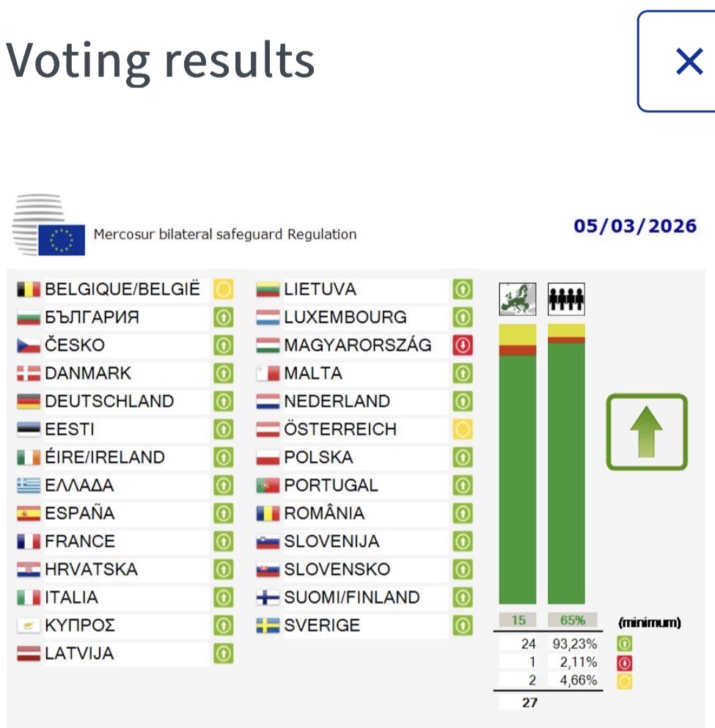The image size is (715, 728).
Task: Click Austria's yellow abstention icon
Action: (x=462, y=429)
